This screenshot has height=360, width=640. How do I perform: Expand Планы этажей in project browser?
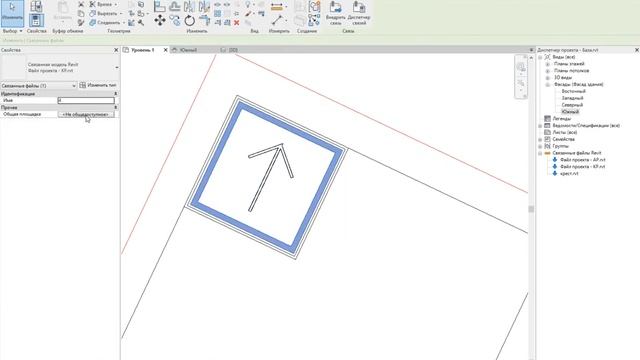(548, 64)
